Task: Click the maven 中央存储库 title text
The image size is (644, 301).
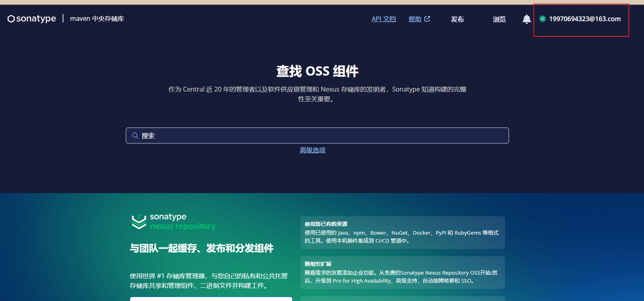Action: 97,19
